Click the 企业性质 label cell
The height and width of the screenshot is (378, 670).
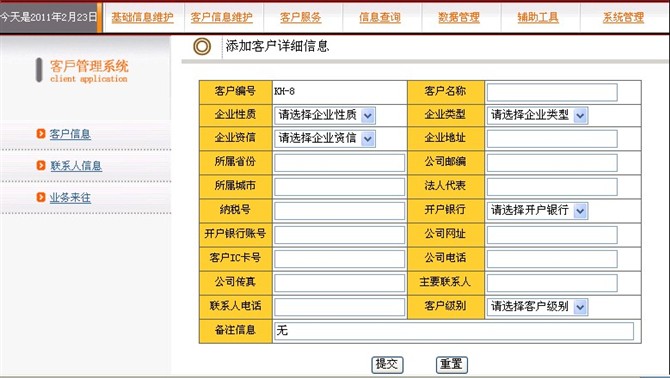pos(236,115)
